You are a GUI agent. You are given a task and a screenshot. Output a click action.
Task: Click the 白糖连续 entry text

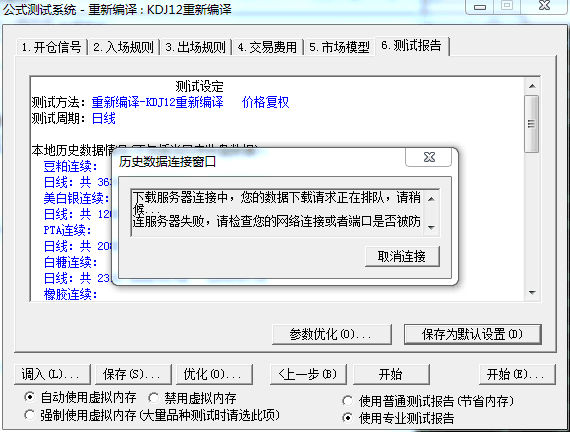pos(71,262)
